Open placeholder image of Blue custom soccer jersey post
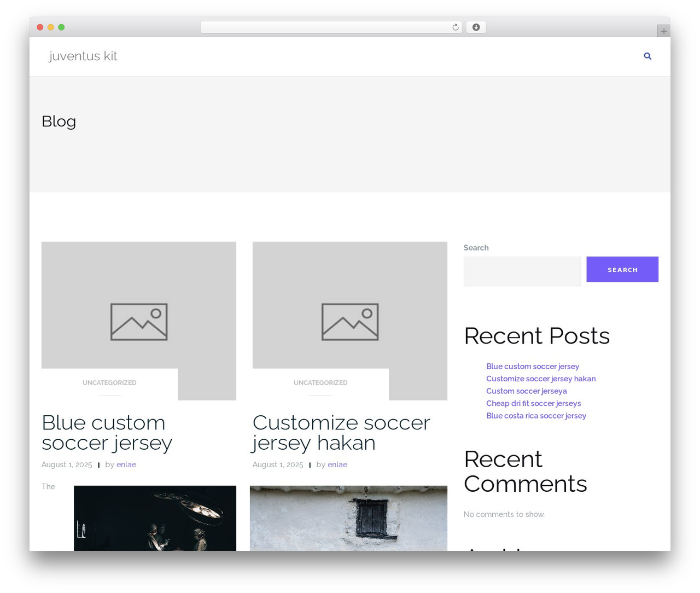Viewport: 700px width, 593px height. pyautogui.click(x=139, y=321)
